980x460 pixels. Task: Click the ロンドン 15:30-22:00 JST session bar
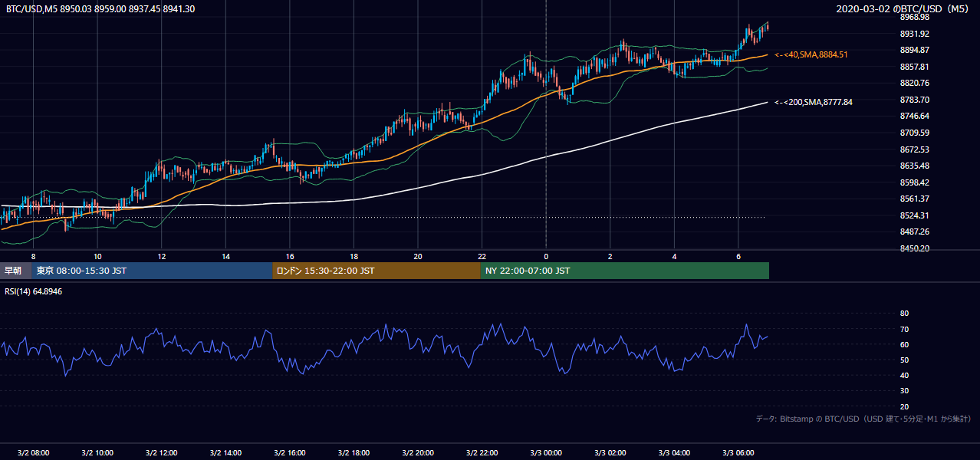click(377, 271)
